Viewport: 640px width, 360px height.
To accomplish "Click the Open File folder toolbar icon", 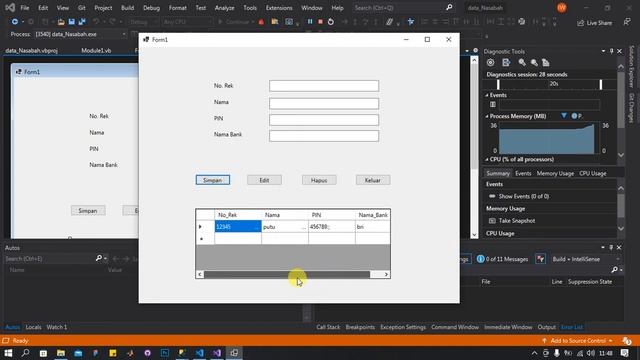I will [61, 22].
